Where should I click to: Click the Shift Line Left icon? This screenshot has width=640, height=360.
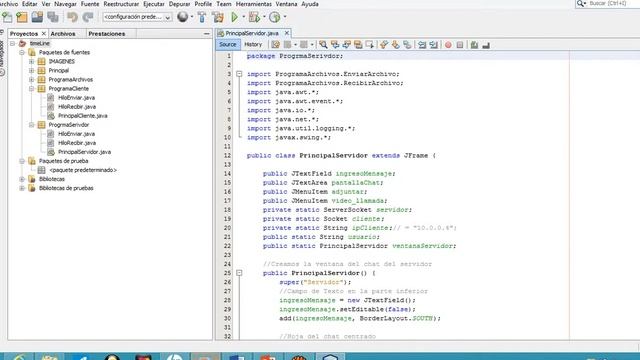click(422, 44)
